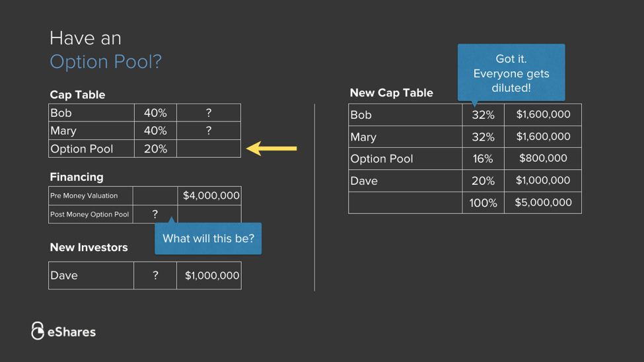Click the Pre Money Valuation $4,000,000 cell
Screen dimensions: 644x362
(211, 196)
